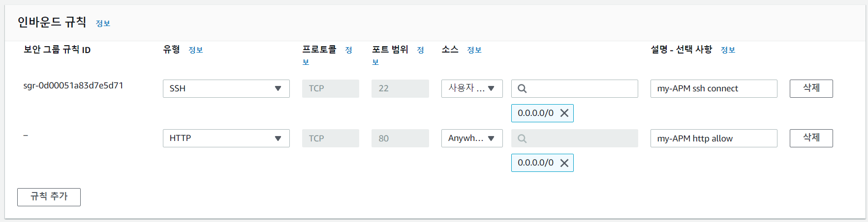Open the SSH type dropdown
This screenshot has height=222, width=868.
click(x=226, y=88)
